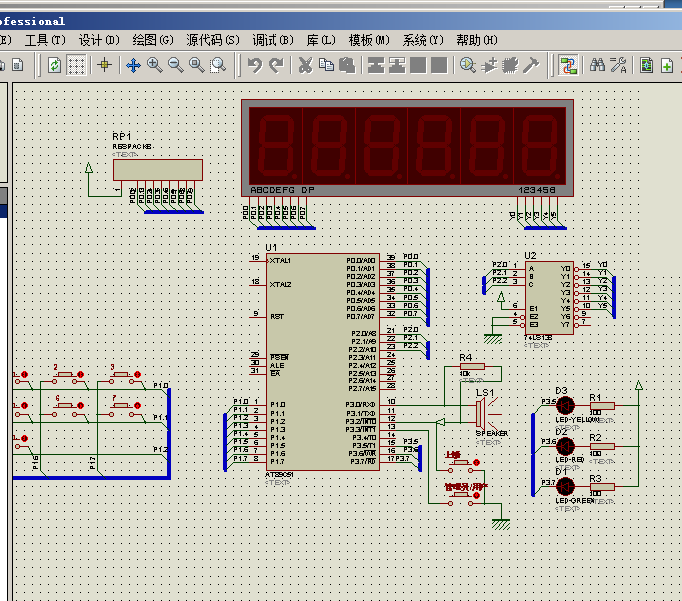The image size is (682, 601).
Task: Open the 系统(Y) menu
Action: 423,40
